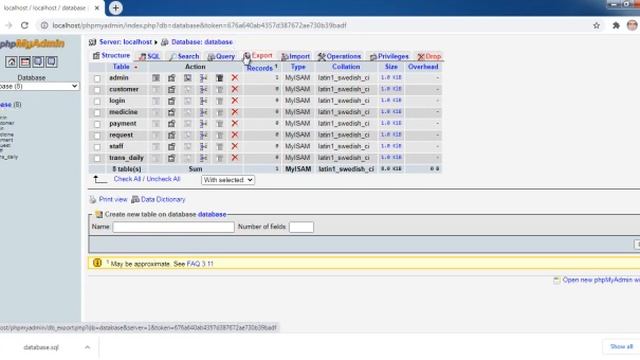
Task: Open the trans_daily table name link
Action: [126, 158]
